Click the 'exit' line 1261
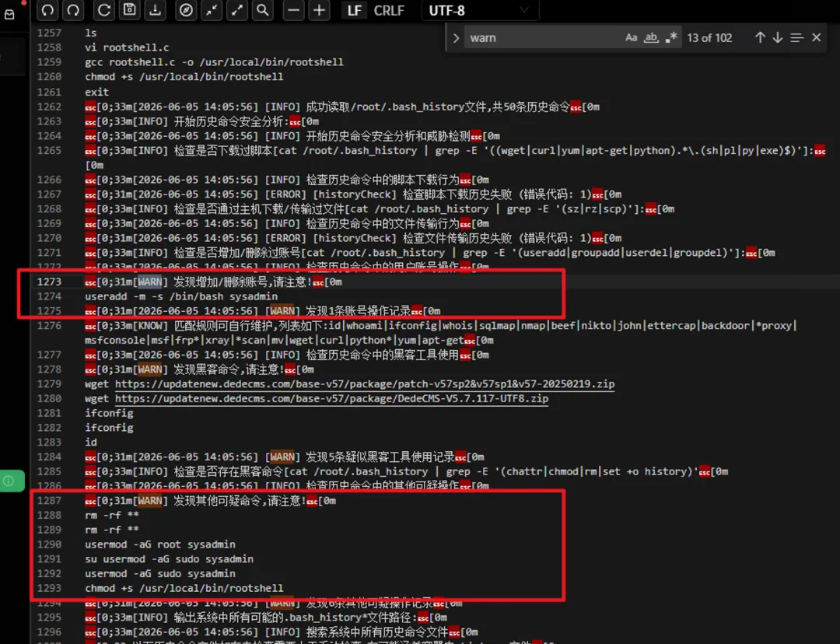The image size is (840, 644). [x=96, y=92]
